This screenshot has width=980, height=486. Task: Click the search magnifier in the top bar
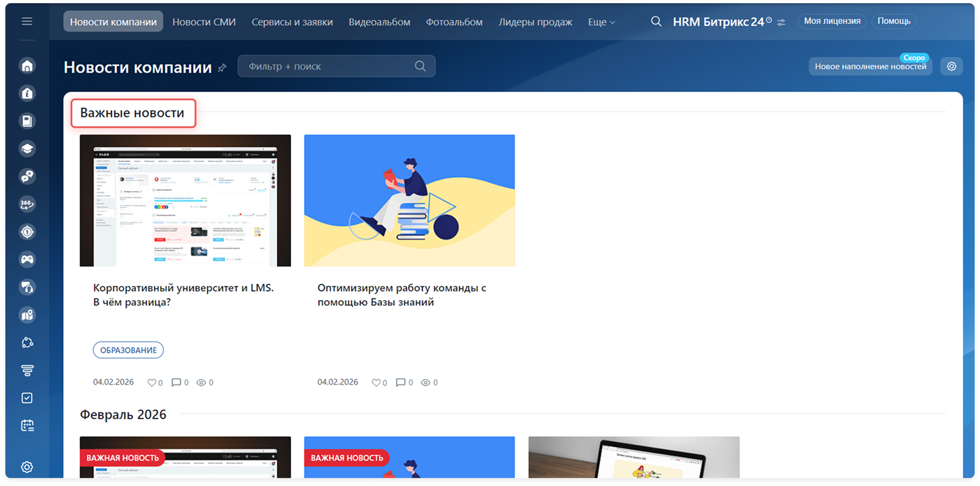656,21
